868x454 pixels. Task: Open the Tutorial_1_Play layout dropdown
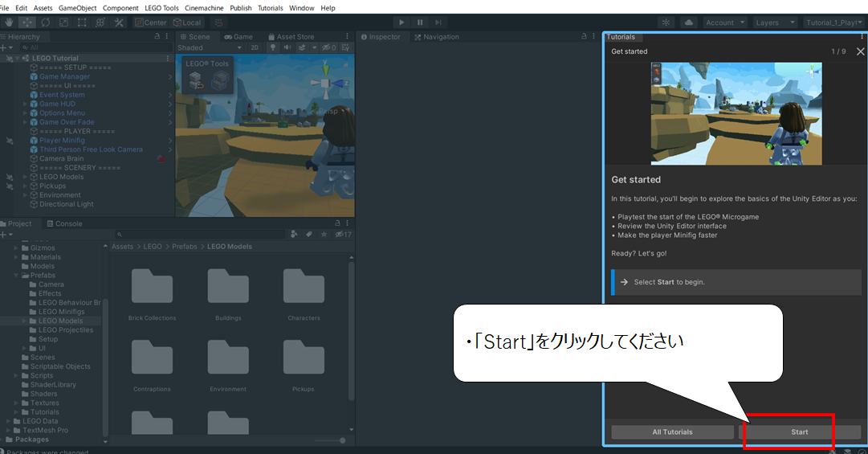833,22
